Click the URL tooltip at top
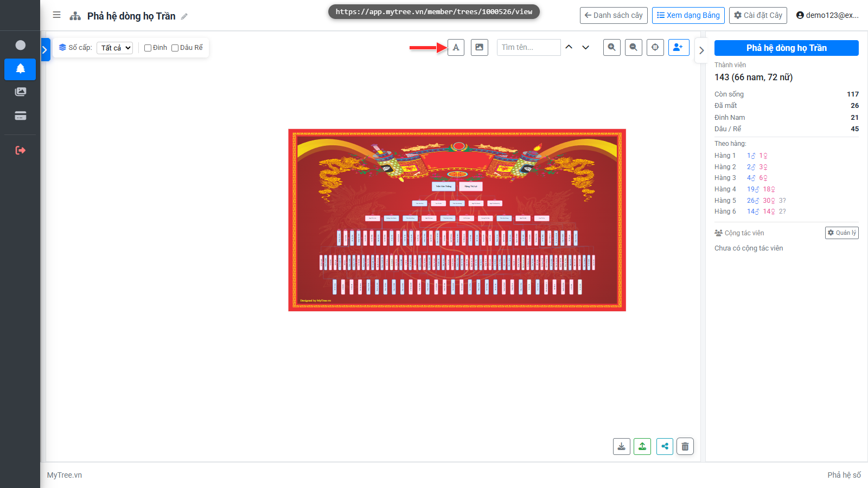This screenshot has height=488, width=868. click(434, 11)
